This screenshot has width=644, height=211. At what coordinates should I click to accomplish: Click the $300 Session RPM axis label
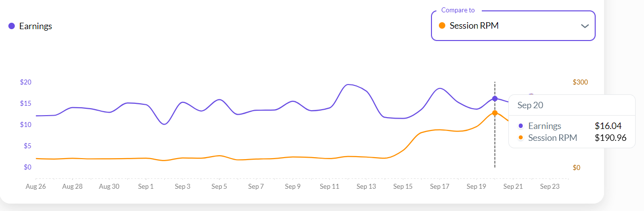pos(580,82)
